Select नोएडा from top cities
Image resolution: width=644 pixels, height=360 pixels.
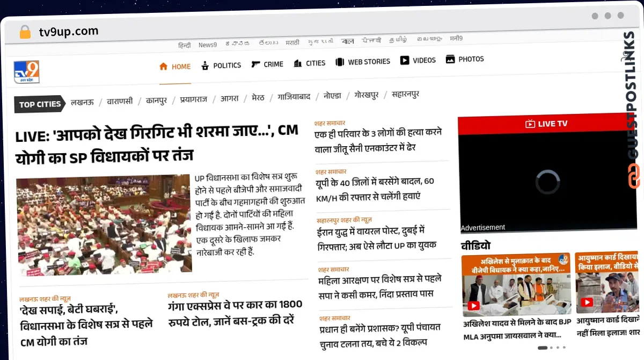click(332, 96)
